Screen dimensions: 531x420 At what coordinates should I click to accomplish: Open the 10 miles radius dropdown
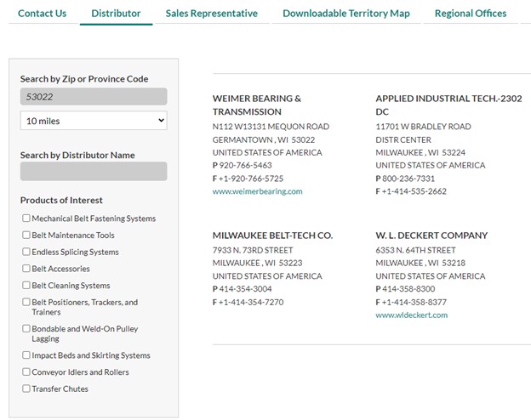tap(94, 121)
